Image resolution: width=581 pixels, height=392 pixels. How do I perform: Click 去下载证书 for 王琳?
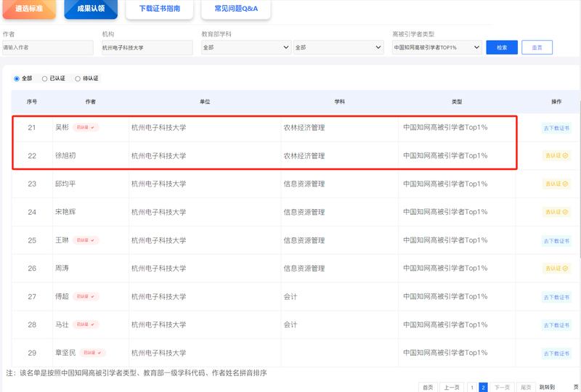(x=556, y=241)
